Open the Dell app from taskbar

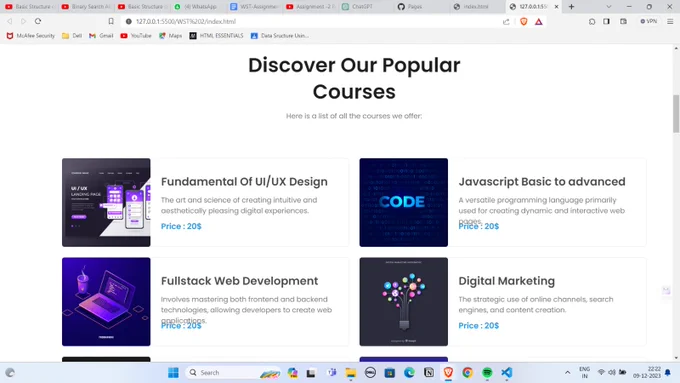(370, 373)
